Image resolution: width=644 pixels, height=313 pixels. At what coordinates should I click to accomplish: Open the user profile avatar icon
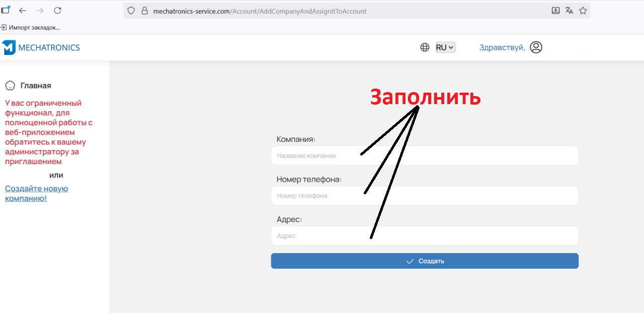pos(536,47)
